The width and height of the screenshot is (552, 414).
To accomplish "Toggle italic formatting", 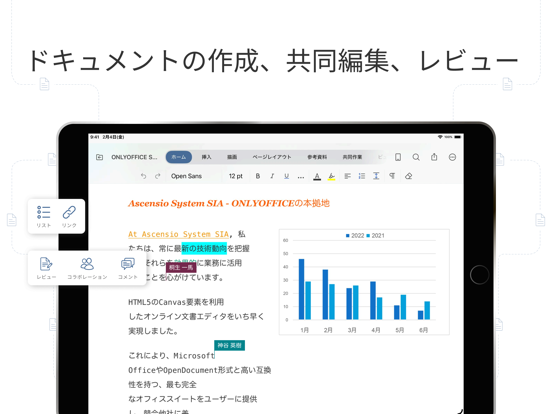I will (x=272, y=176).
